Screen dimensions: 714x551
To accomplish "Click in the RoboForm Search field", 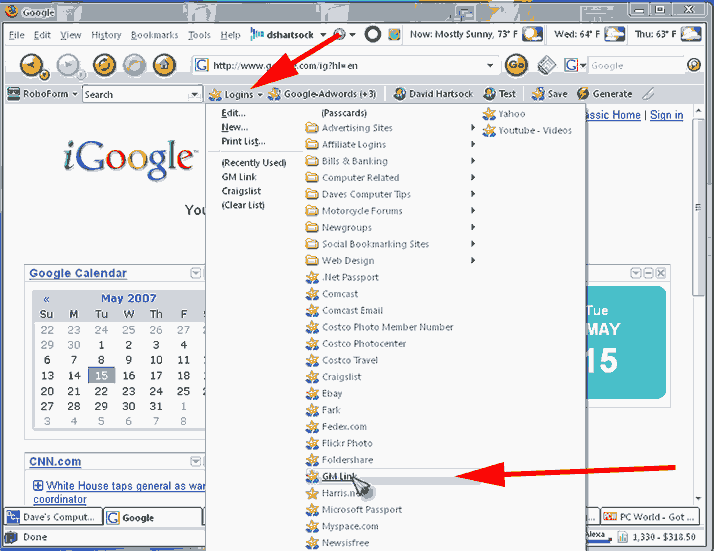I will [x=136, y=95].
